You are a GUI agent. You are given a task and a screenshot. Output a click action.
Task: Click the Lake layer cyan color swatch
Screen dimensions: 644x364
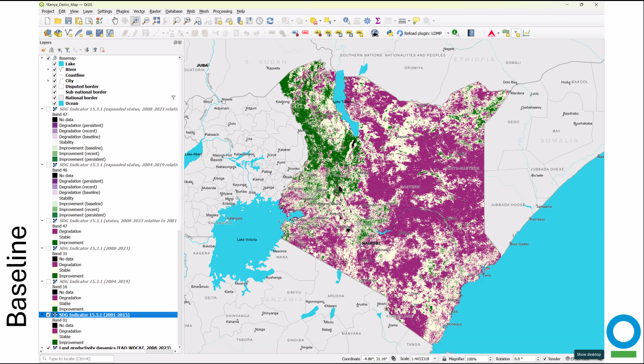tap(61, 64)
